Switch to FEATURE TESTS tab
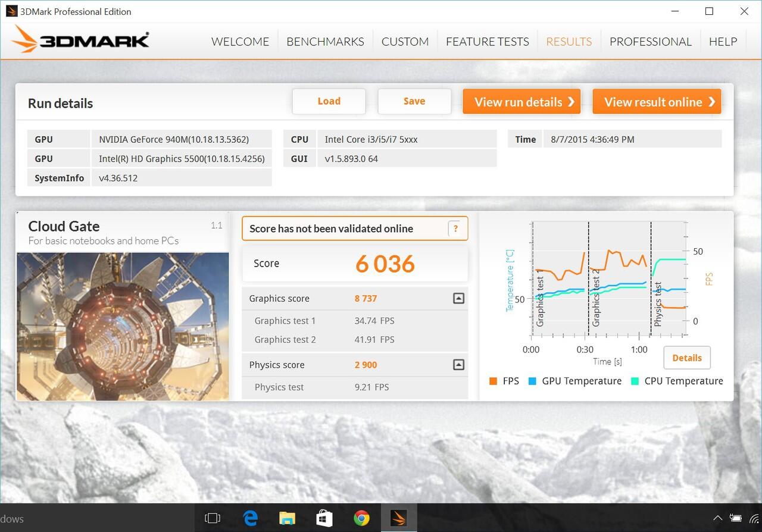The height and width of the screenshot is (532, 762). [x=488, y=42]
